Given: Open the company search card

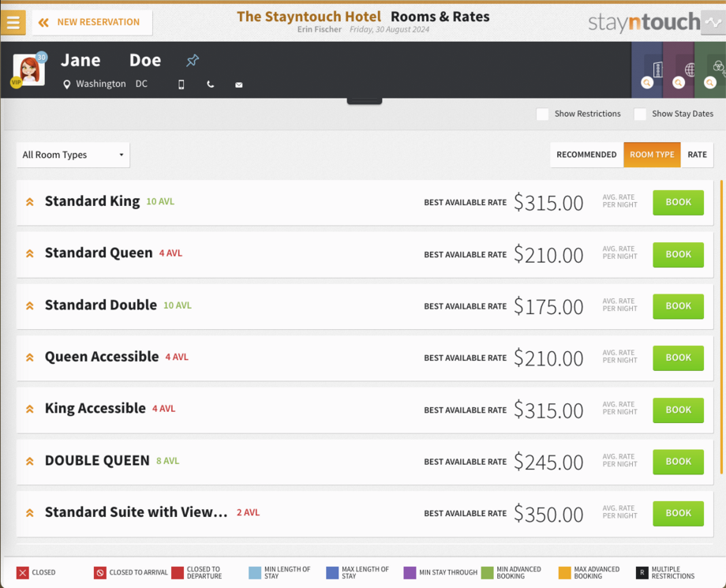Looking at the screenshot, I should (x=647, y=70).
